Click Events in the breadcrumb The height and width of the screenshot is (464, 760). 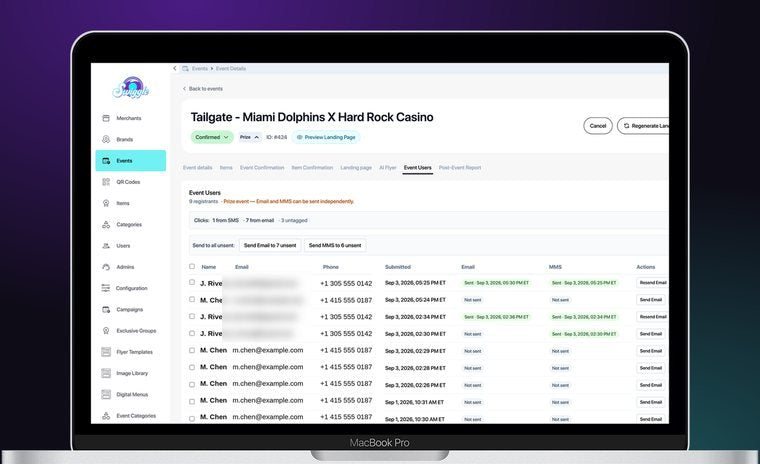[x=200, y=68]
